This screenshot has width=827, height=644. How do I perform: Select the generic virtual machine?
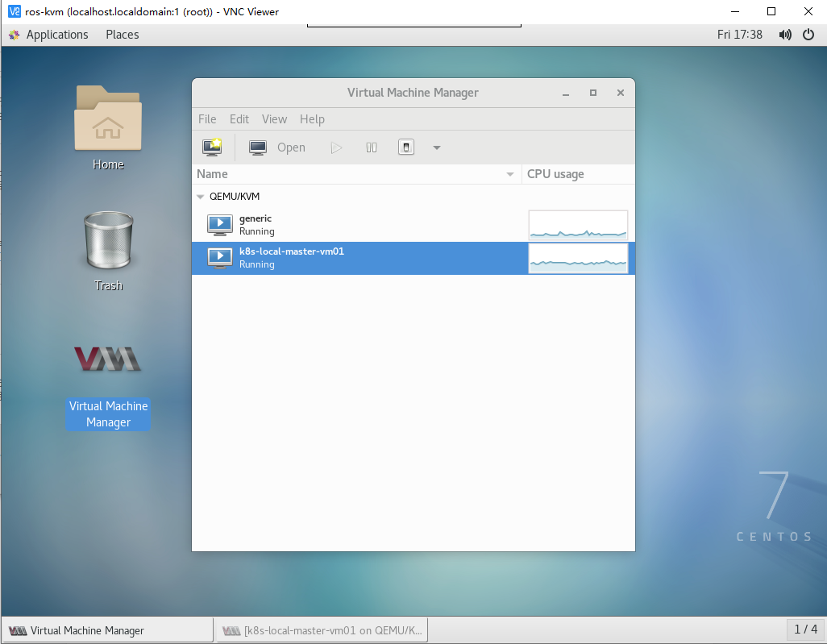[x=413, y=225]
